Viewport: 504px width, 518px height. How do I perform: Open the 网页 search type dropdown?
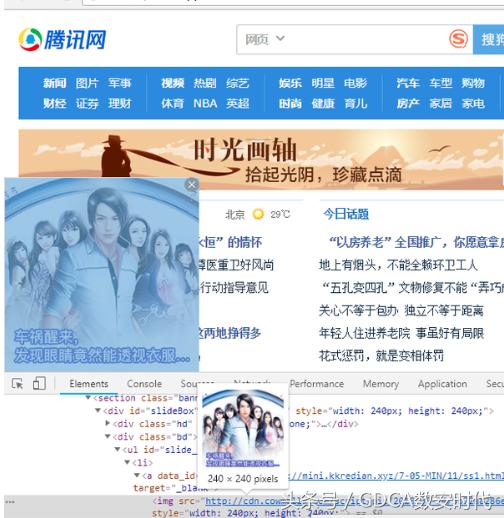click(265, 39)
